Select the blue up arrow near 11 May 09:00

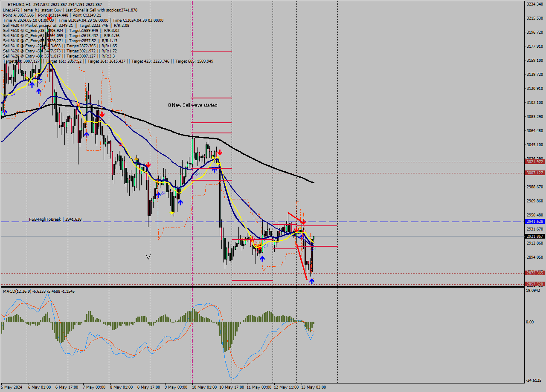tap(262, 257)
